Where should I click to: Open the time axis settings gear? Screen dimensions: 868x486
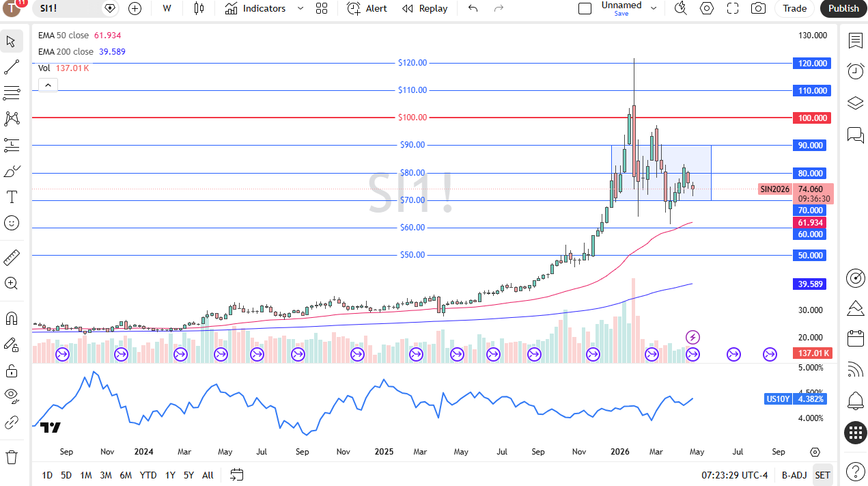point(815,452)
